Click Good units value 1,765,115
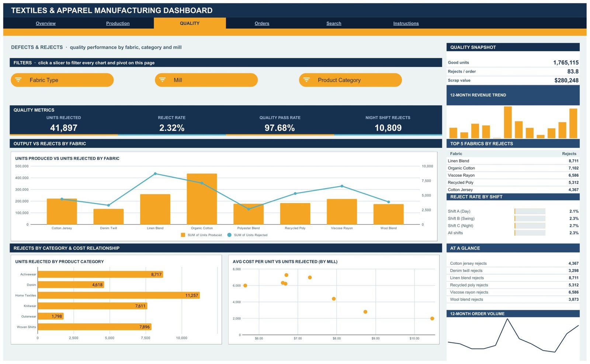Image resolution: width=590 pixels, height=364 pixels. pos(566,63)
